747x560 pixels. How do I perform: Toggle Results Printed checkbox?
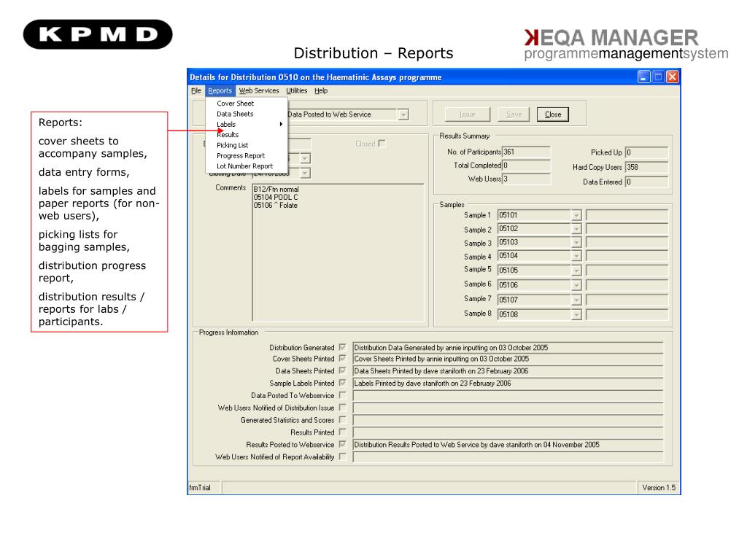[x=342, y=432]
